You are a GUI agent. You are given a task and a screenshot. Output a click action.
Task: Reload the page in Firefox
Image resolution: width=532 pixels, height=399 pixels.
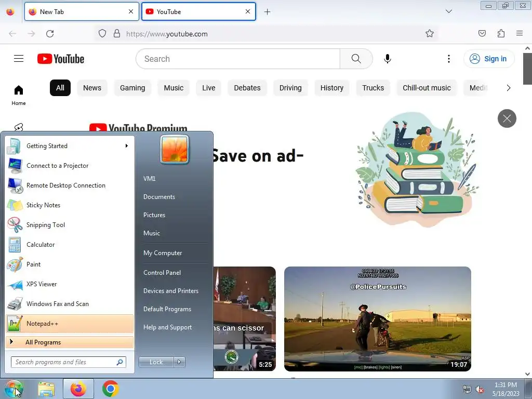tap(50, 34)
